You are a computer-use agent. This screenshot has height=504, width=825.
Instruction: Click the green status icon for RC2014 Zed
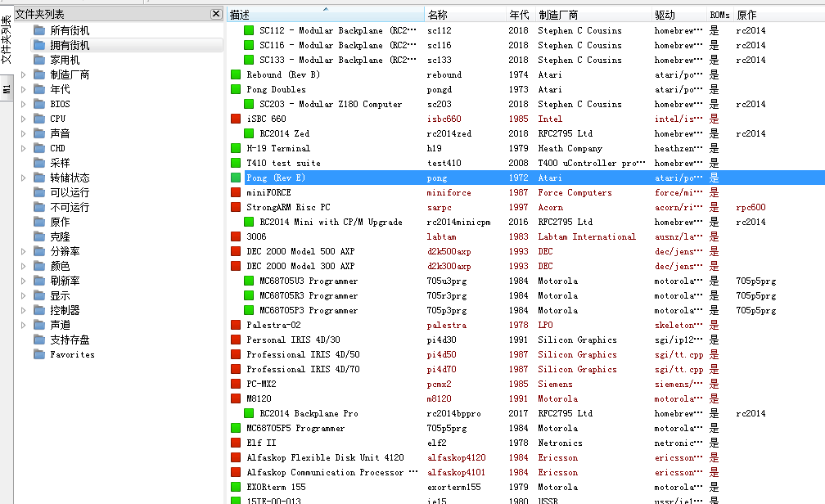[x=249, y=133]
